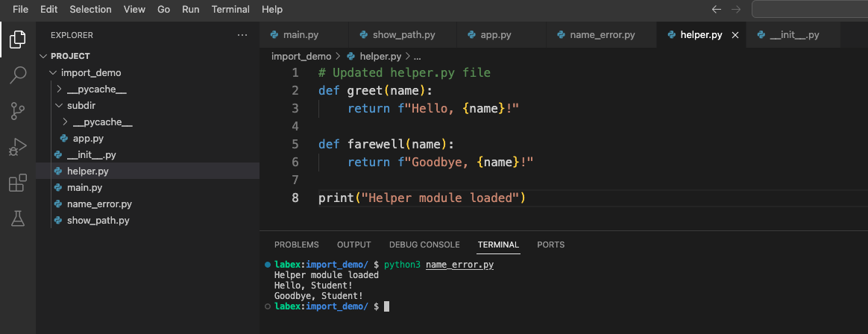This screenshot has height=334, width=868.
Task: Open the Testing flask icon
Action: pyautogui.click(x=18, y=218)
